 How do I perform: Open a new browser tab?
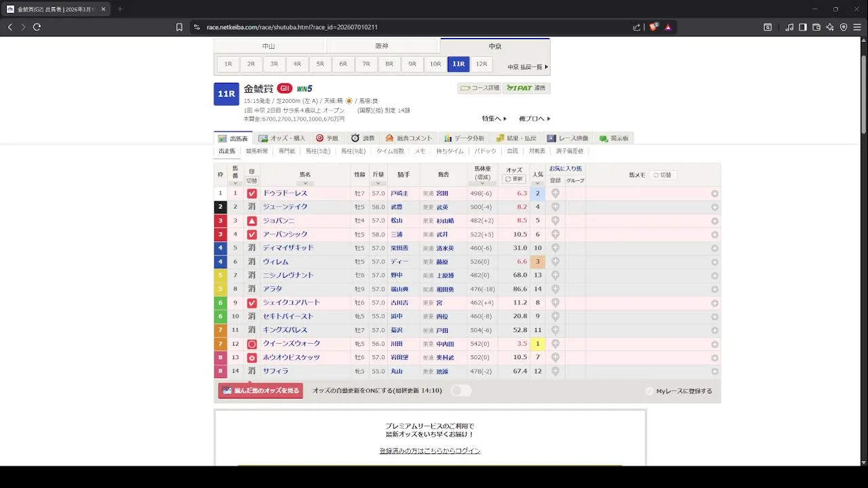[120, 9]
